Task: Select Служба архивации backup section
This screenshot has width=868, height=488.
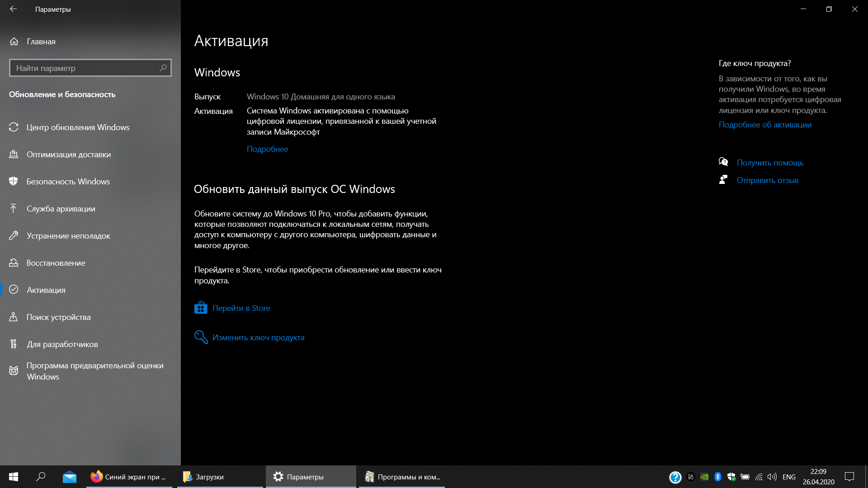Action: tap(61, 209)
